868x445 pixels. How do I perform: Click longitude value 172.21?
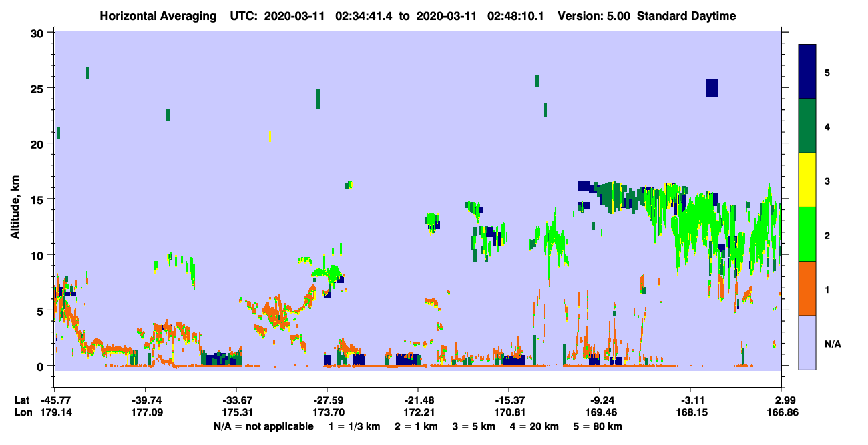click(418, 412)
